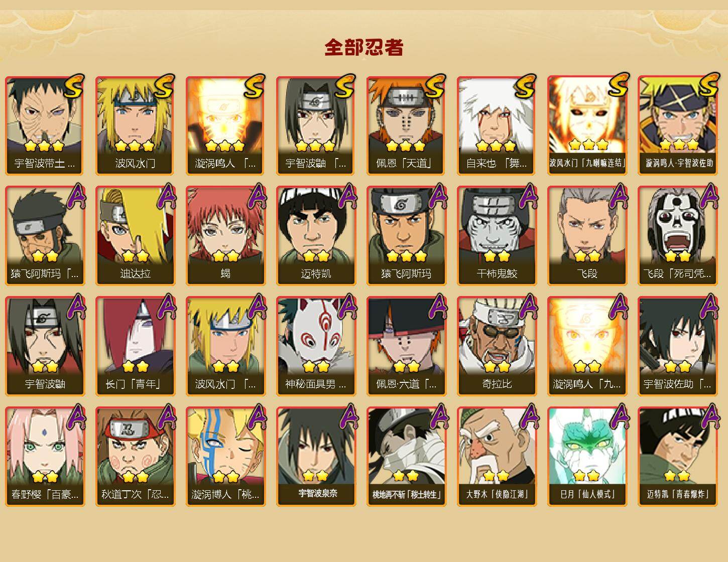Select the 奇拉比 ninja with sunglasses
The width and height of the screenshot is (728, 562).
(x=497, y=346)
